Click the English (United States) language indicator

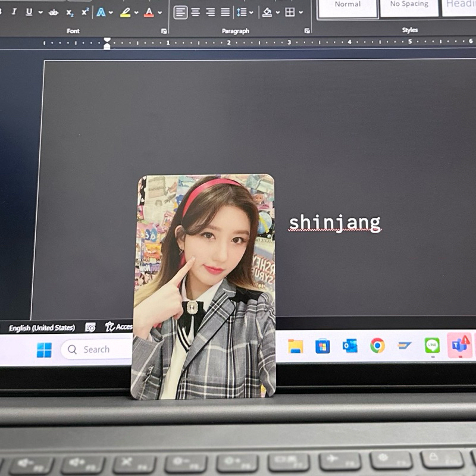(x=42, y=328)
